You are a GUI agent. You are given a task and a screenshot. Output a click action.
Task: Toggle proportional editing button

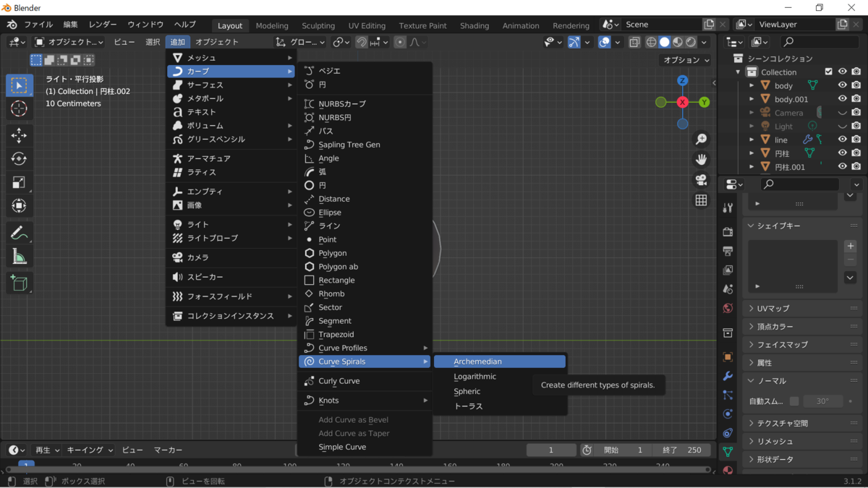tap(400, 43)
